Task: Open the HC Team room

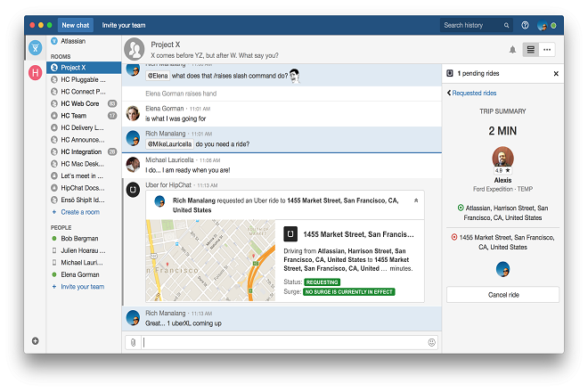Action: point(84,116)
